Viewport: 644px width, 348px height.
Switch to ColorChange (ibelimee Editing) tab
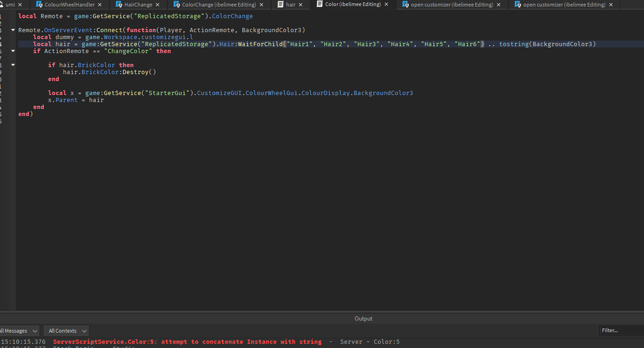(x=219, y=5)
